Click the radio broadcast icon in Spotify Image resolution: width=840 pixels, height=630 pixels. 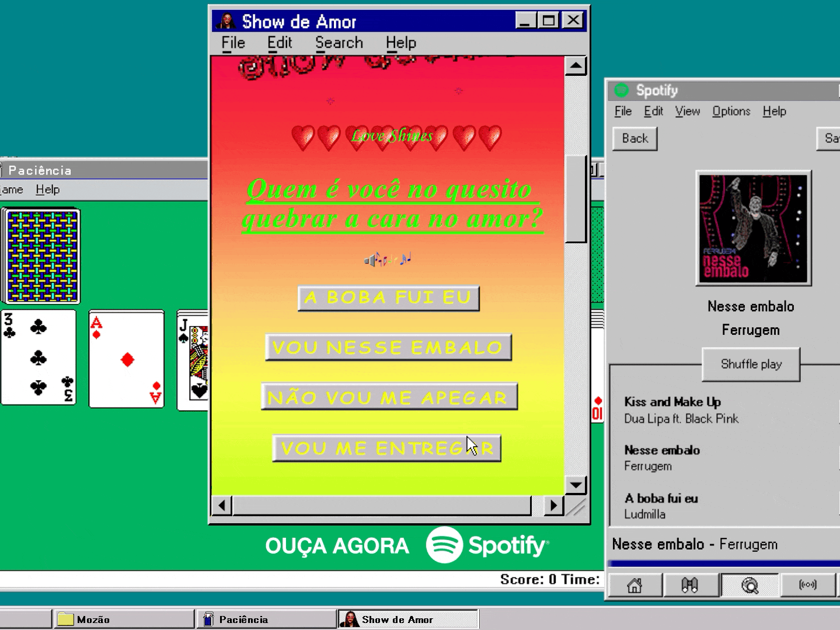(808, 585)
